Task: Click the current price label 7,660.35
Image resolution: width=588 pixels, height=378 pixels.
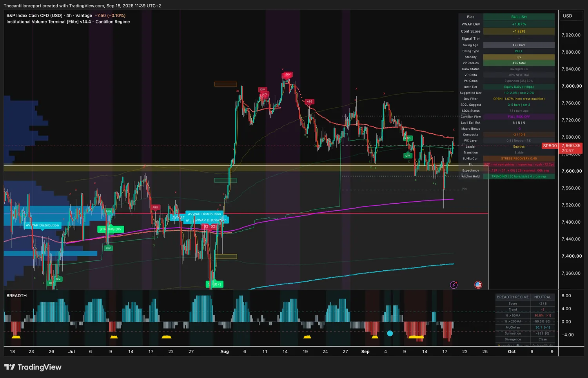Action: coord(571,146)
